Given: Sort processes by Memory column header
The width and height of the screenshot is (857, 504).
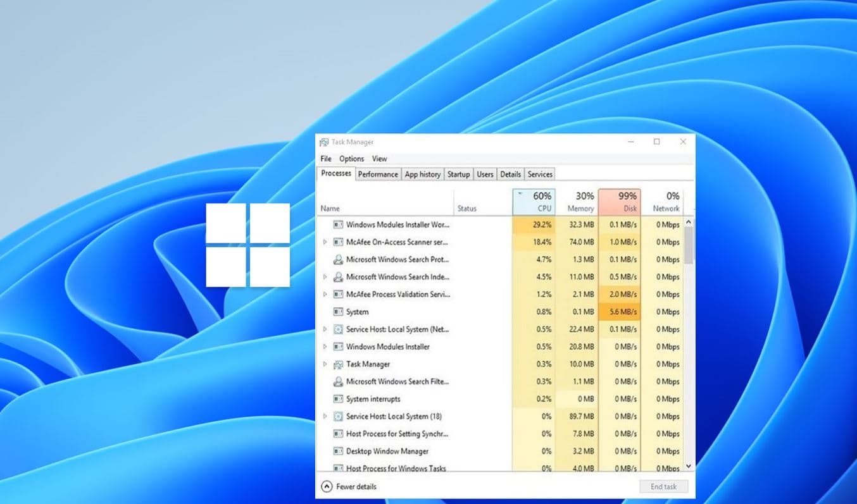Looking at the screenshot, I should [x=577, y=202].
